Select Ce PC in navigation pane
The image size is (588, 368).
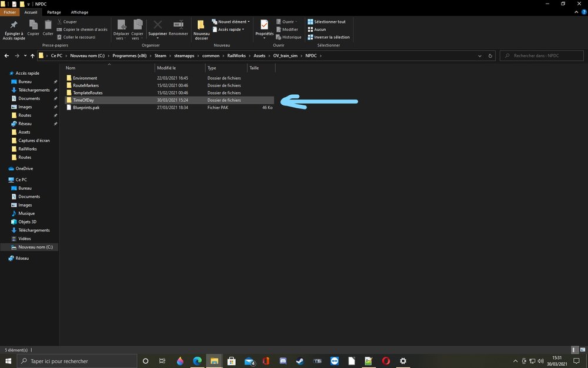point(21,180)
